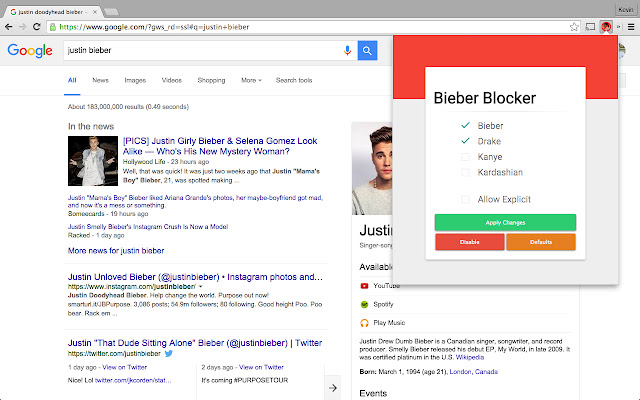
Task: Click the orange Defaults button
Action: click(541, 242)
